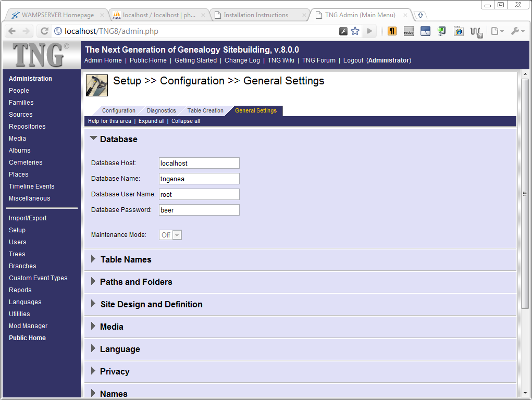Open the page menu icon
Screen dimensions: 532x400
coord(497,31)
